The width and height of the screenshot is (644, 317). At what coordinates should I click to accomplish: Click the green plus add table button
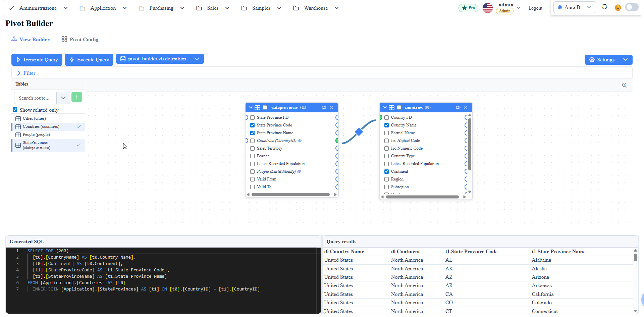(x=77, y=97)
